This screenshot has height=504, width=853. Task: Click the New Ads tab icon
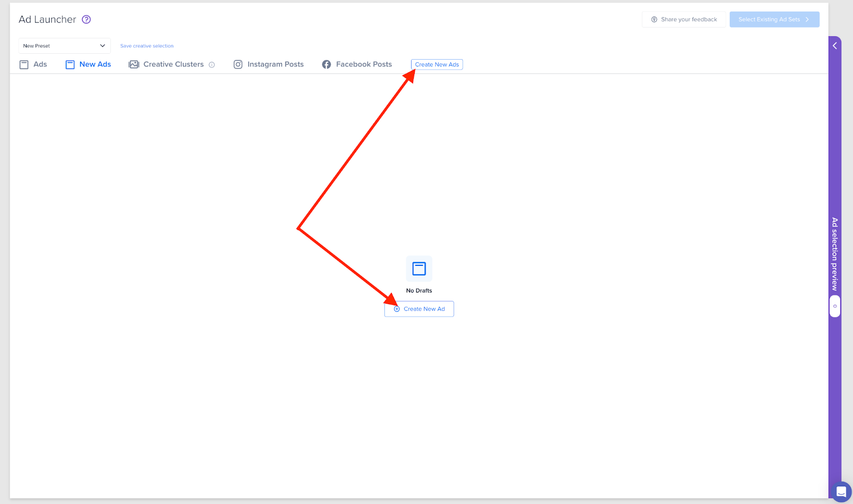coord(69,64)
